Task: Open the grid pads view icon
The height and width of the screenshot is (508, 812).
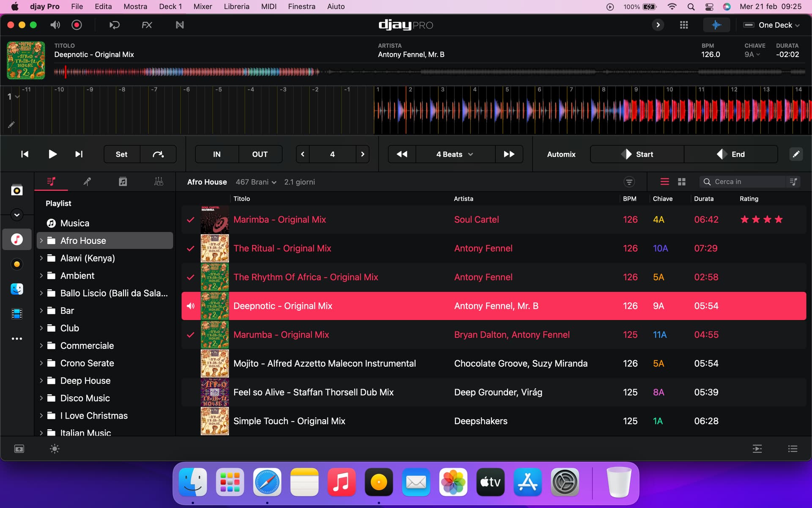Action: pyautogui.click(x=684, y=25)
